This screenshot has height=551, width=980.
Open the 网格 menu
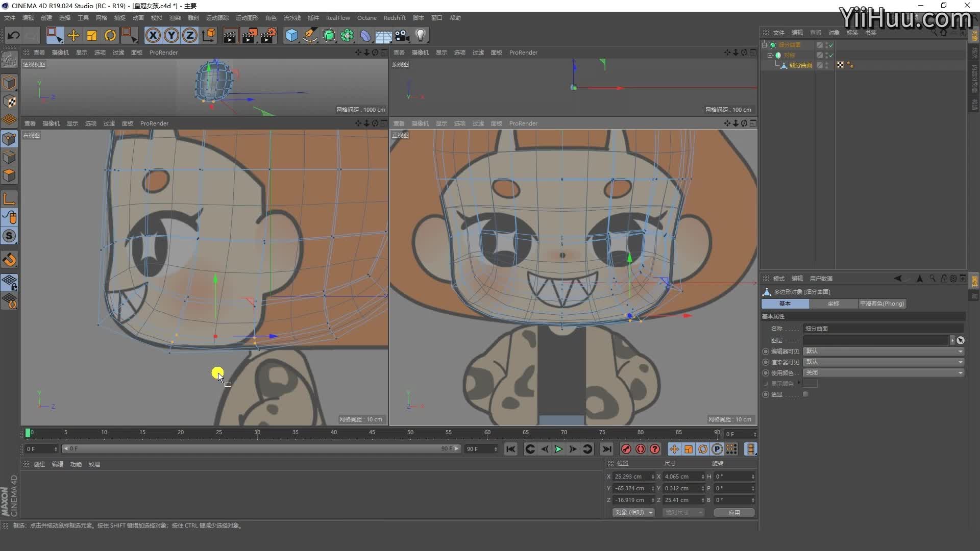click(x=102, y=18)
